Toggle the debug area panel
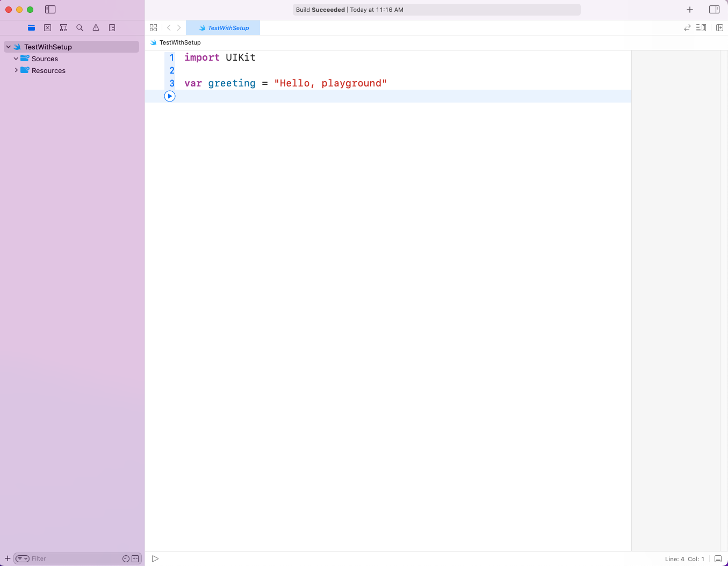Screen dimensions: 728x566 click(718, 559)
